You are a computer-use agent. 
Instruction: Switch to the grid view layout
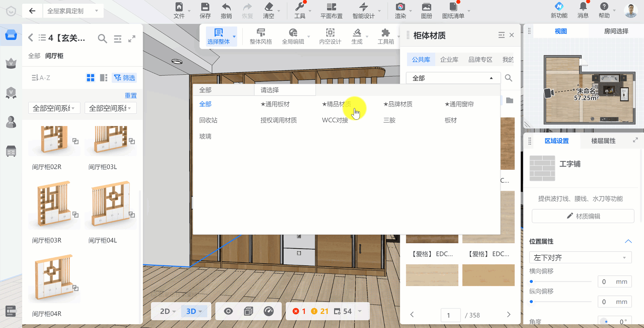click(x=91, y=78)
